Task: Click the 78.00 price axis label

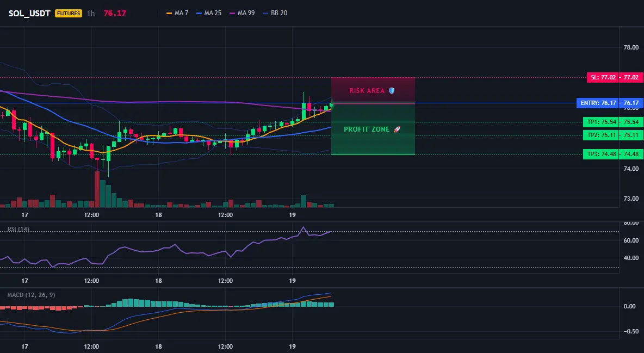Action: click(631, 47)
